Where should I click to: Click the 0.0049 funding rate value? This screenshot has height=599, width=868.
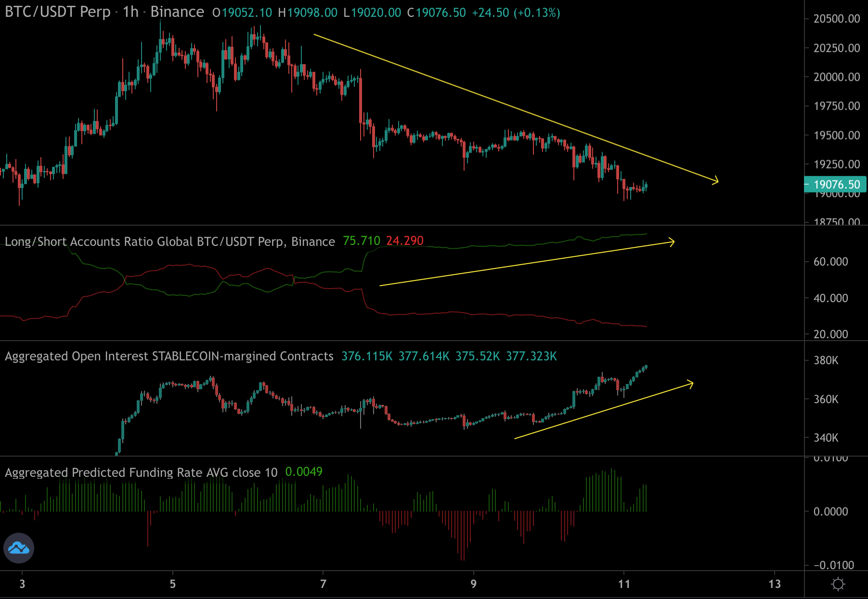click(x=304, y=472)
